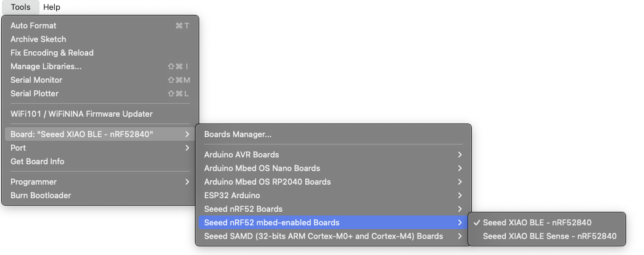Choose Burn Bootloader
Viewport: 644px width, 255px height.
[100, 195]
